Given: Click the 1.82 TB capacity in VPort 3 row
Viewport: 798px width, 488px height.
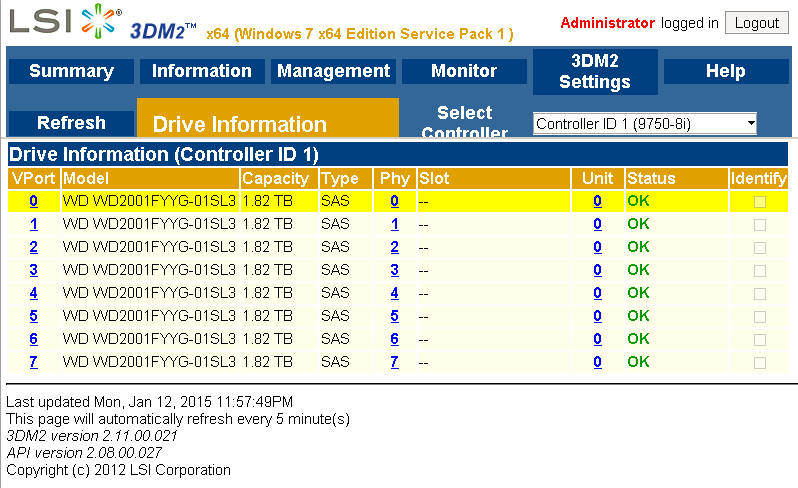Looking at the screenshot, I should click(268, 270).
